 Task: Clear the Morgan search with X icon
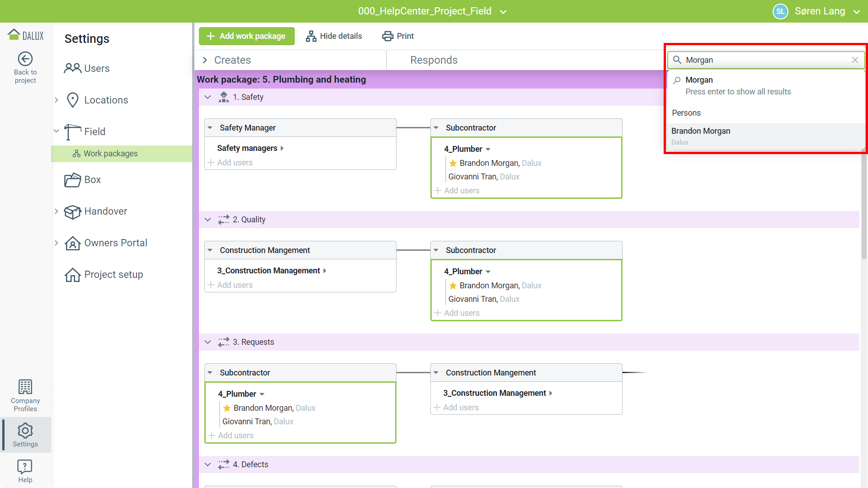tap(855, 60)
